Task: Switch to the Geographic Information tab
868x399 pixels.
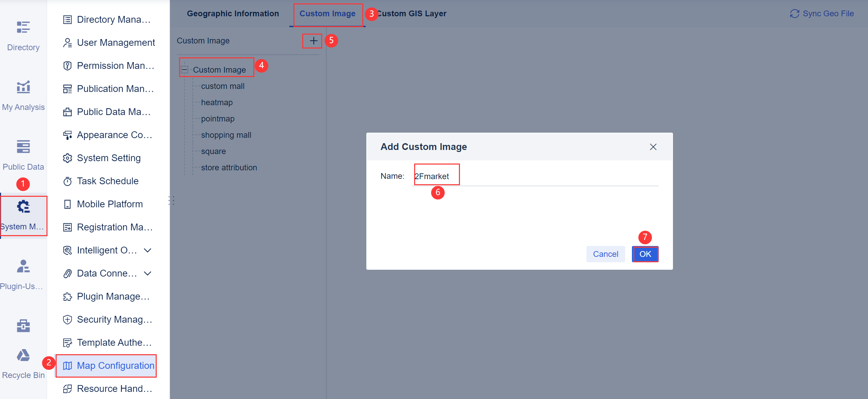Action: coord(233,14)
